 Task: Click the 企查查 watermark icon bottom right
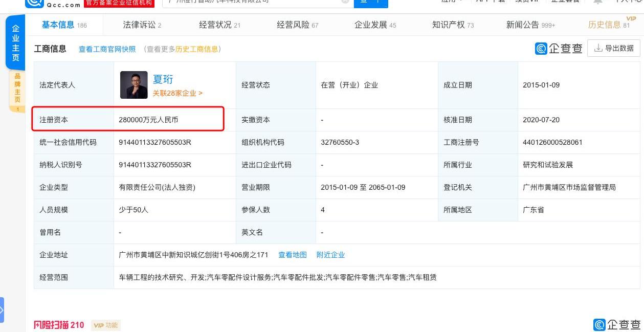point(599,324)
